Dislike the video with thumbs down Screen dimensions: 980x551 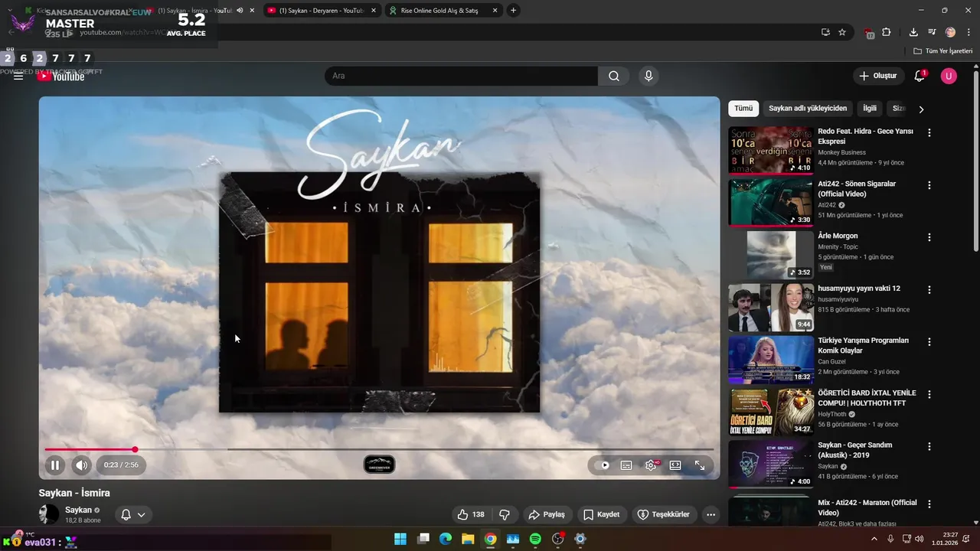click(505, 514)
